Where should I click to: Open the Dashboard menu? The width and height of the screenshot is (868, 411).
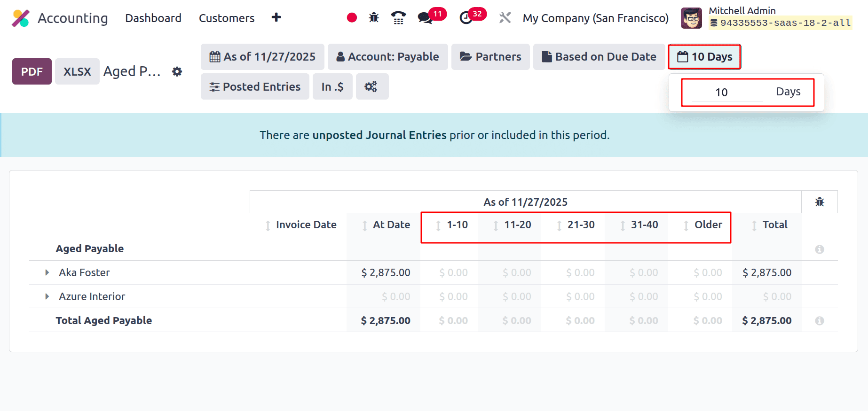coord(153,18)
